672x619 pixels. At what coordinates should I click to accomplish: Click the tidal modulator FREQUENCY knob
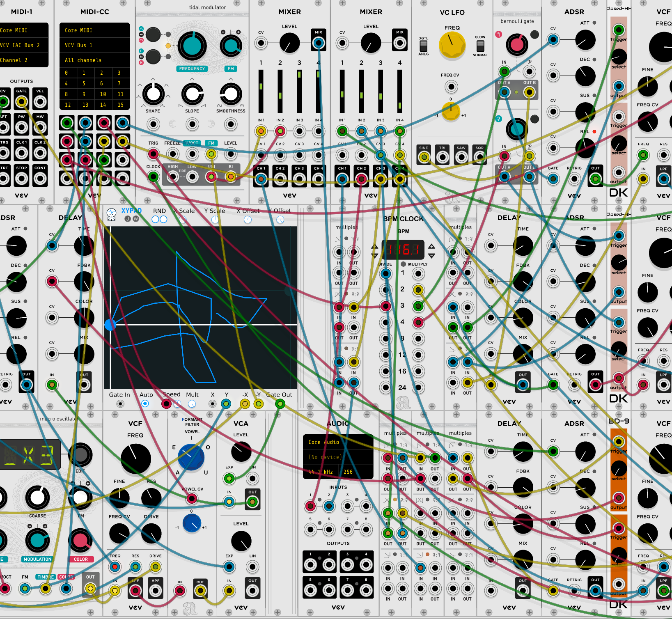pos(192,46)
